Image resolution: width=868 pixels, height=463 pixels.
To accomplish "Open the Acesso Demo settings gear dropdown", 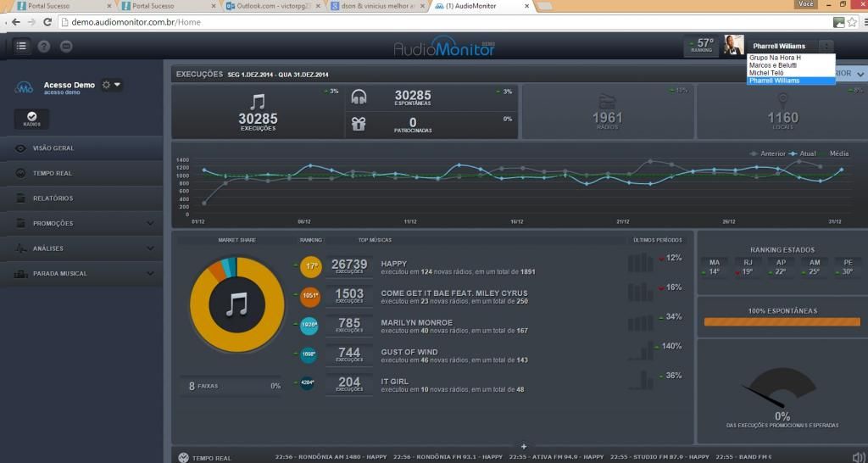I will [110, 85].
